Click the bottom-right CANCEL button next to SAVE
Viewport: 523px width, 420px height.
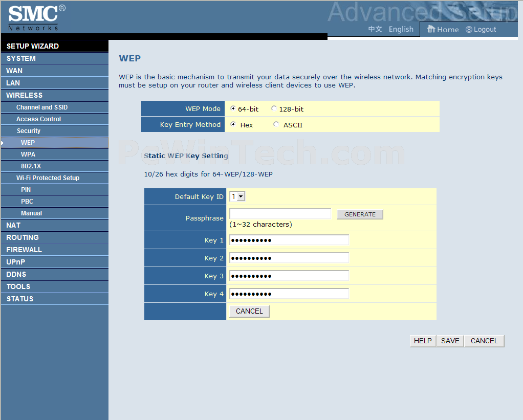[484, 341]
